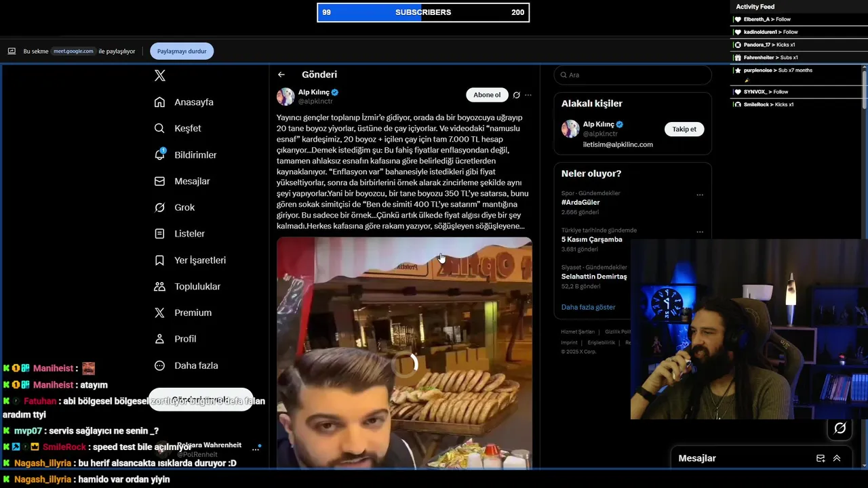Click the Activity Feed heading

755,7
